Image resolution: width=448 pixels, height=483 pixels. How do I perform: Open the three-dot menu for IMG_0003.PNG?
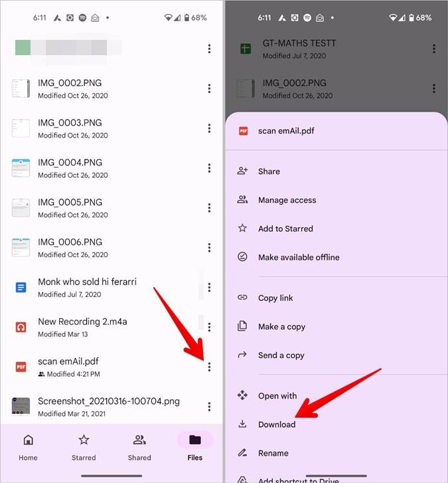[209, 128]
